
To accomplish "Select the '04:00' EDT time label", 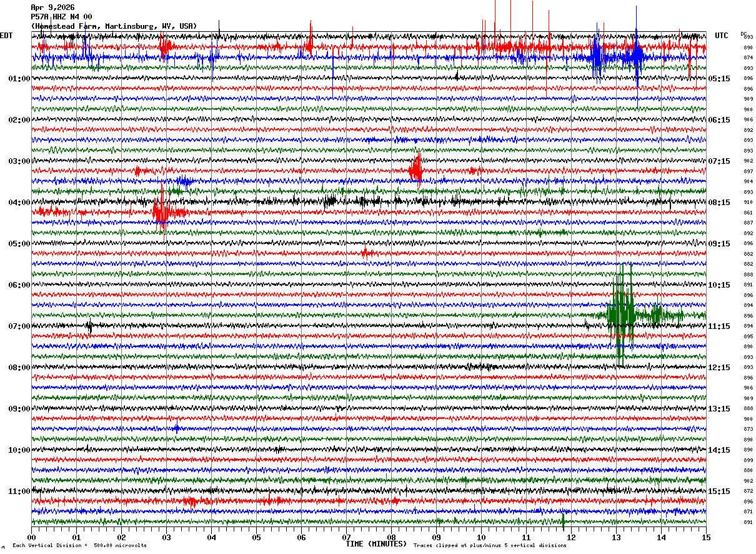I will pyautogui.click(x=19, y=203).
